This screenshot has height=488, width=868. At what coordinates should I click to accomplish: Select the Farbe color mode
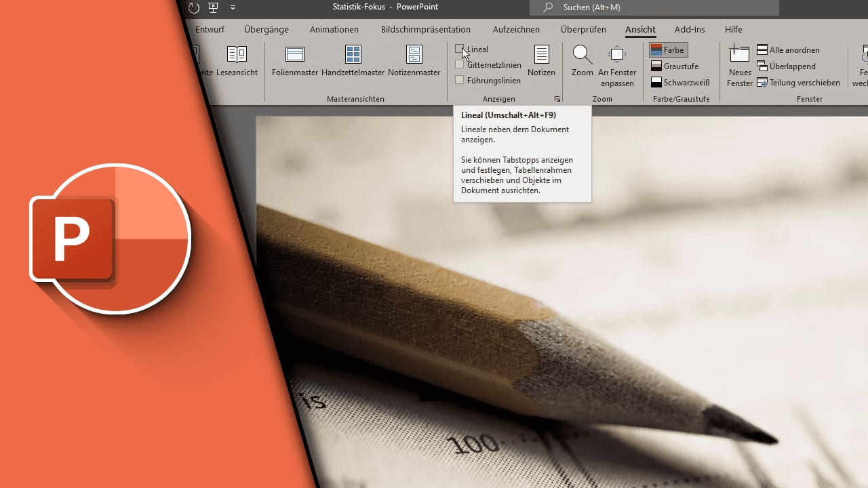[669, 50]
